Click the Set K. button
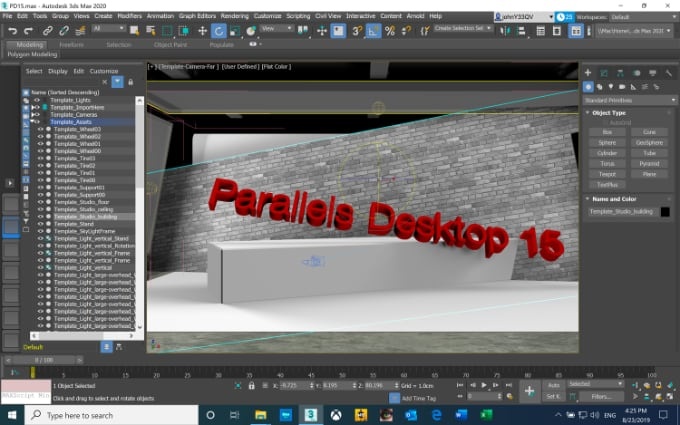 tap(553, 396)
